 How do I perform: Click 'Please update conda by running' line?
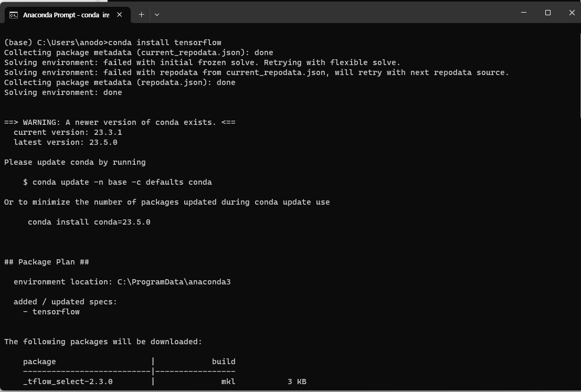click(x=75, y=162)
